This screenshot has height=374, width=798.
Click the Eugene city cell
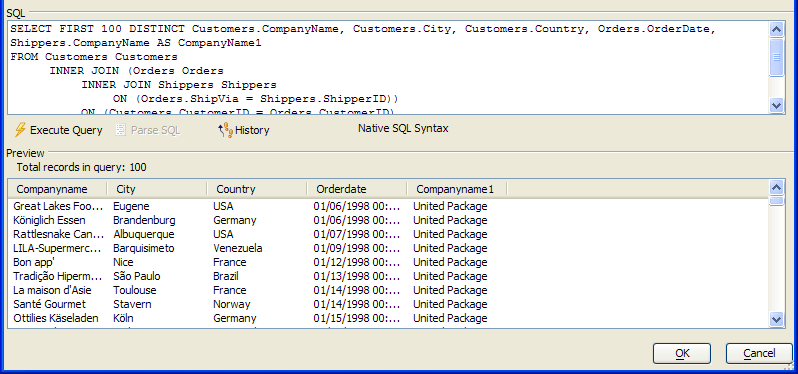click(x=131, y=207)
